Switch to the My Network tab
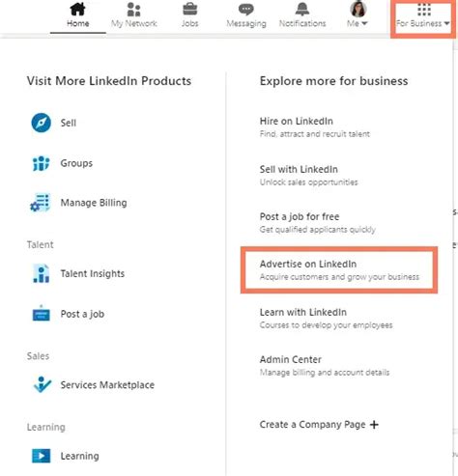Image resolution: width=458 pixels, height=476 pixels. coord(133,14)
